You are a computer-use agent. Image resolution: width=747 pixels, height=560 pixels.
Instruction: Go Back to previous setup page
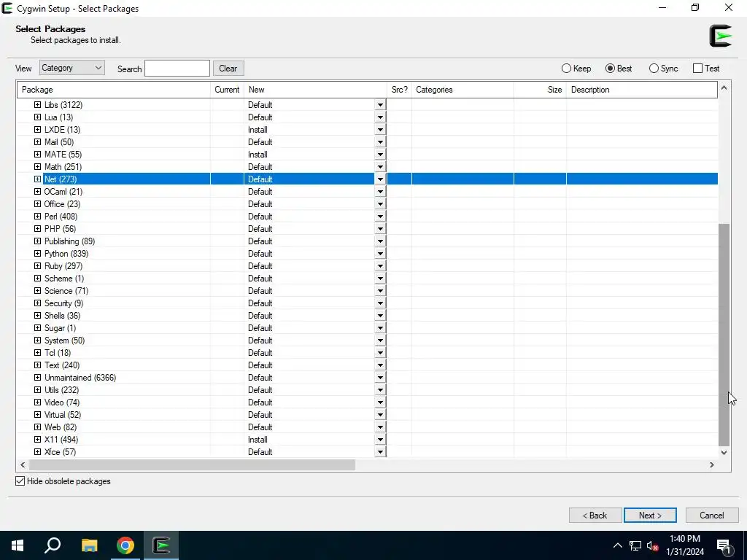[595, 516]
